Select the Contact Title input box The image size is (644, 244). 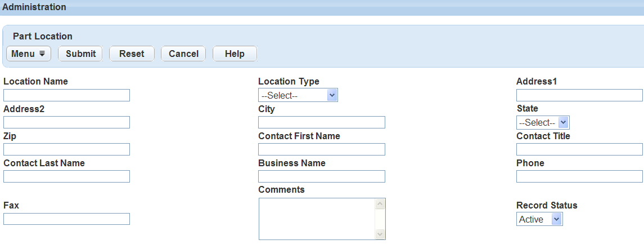579,149
